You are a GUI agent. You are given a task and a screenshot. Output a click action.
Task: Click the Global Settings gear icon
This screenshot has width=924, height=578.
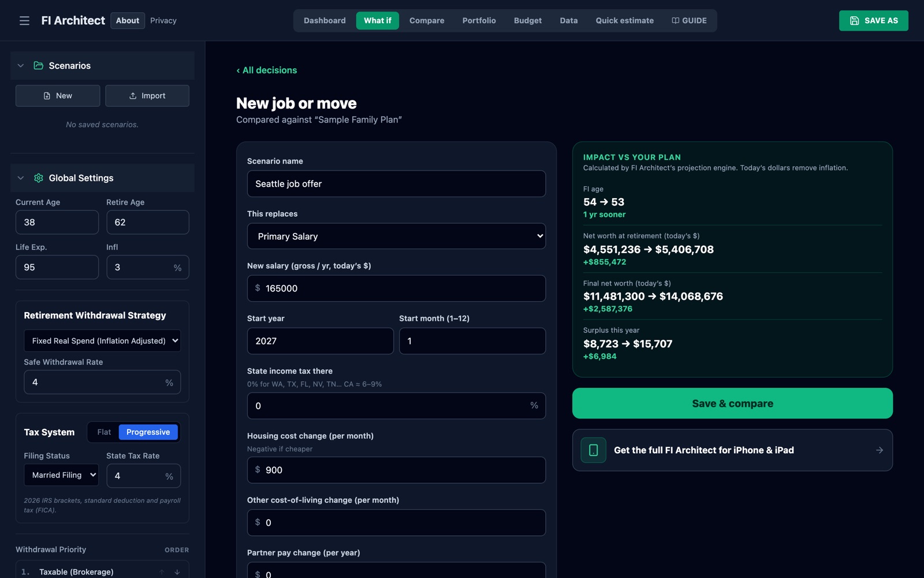(39, 178)
